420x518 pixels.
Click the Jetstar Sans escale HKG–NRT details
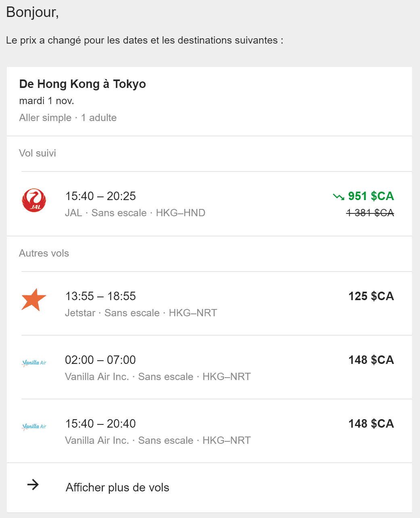pos(141,313)
